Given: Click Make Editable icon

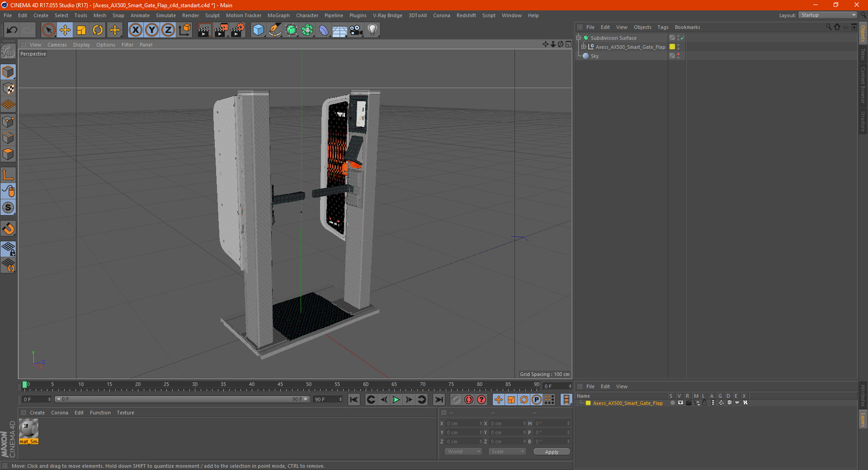Looking at the screenshot, I should point(8,52).
